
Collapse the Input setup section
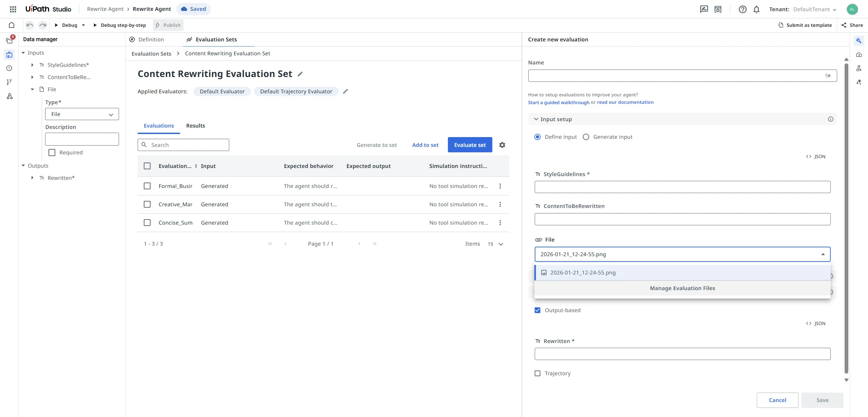tap(536, 119)
